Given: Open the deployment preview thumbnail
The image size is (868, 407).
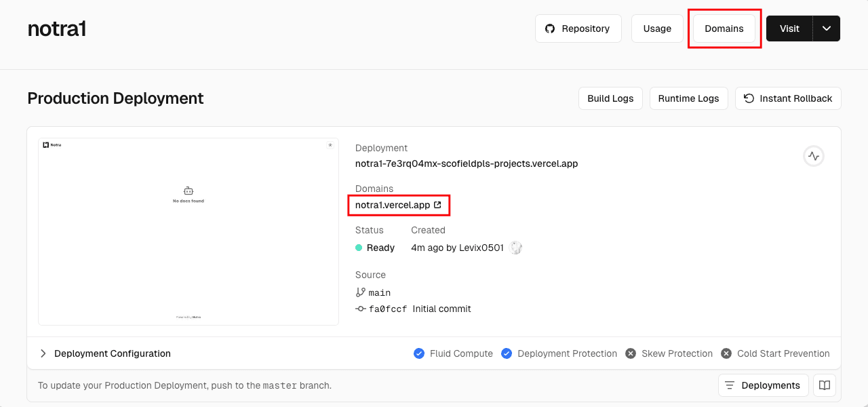Looking at the screenshot, I should [x=189, y=231].
